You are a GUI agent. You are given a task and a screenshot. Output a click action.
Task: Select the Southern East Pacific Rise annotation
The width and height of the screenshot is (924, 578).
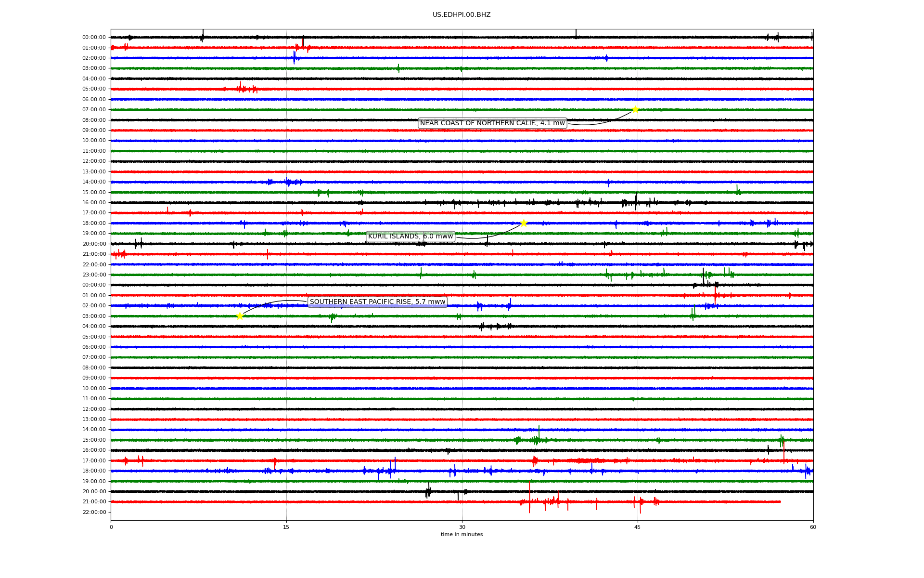pos(377,302)
